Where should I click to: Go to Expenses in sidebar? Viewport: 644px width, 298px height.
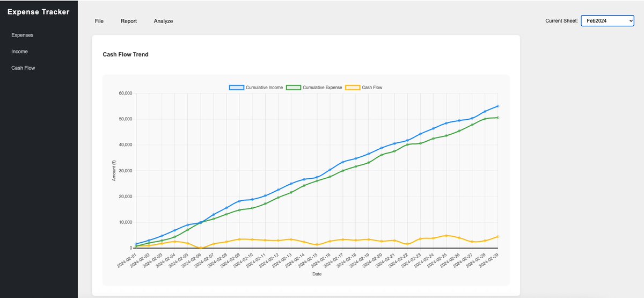22,35
